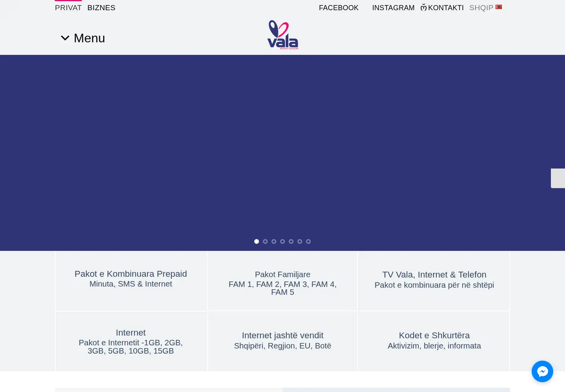This screenshot has height=392, width=565.
Task: Open the Facebook Messenger chat bubble
Action: pyautogui.click(x=542, y=371)
